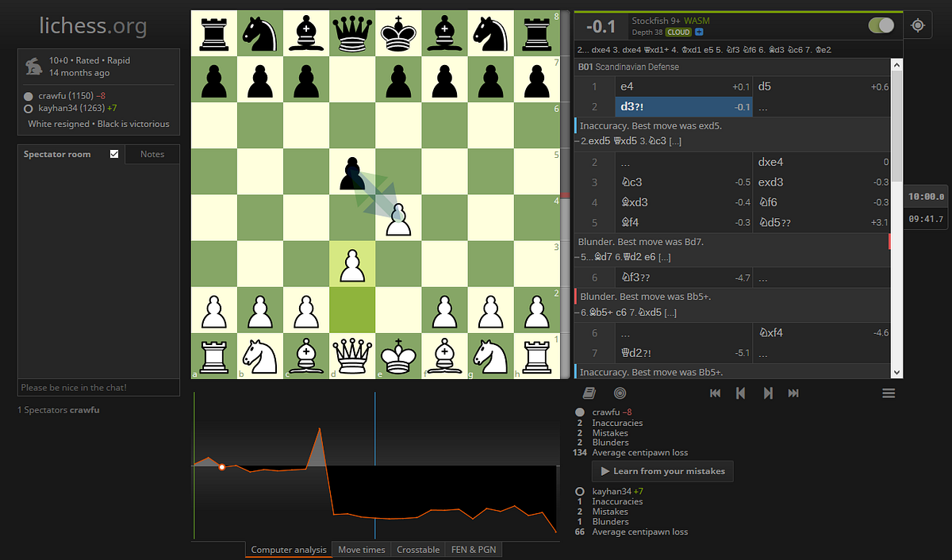Open the opening explorer book icon
This screenshot has height=560, width=952.
pyautogui.click(x=588, y=393)
